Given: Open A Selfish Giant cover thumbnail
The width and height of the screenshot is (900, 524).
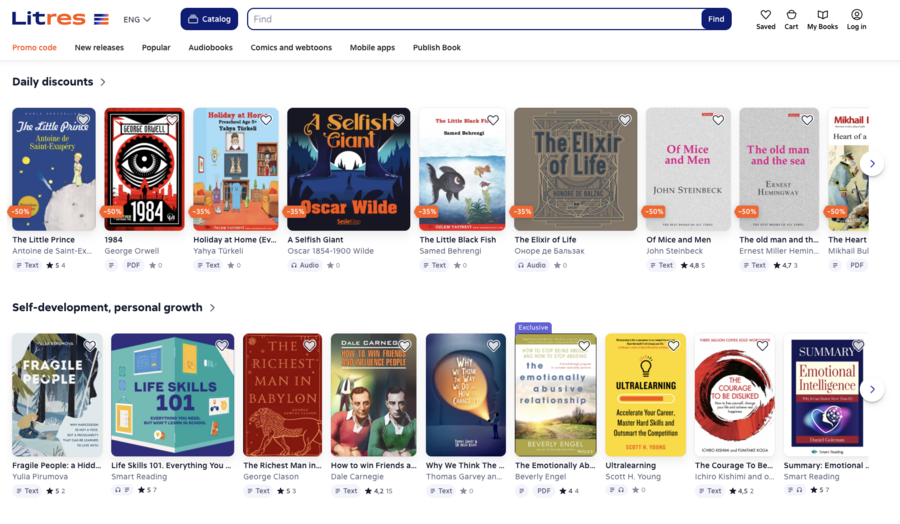Looking at the screenshot, I should (349, 169).
